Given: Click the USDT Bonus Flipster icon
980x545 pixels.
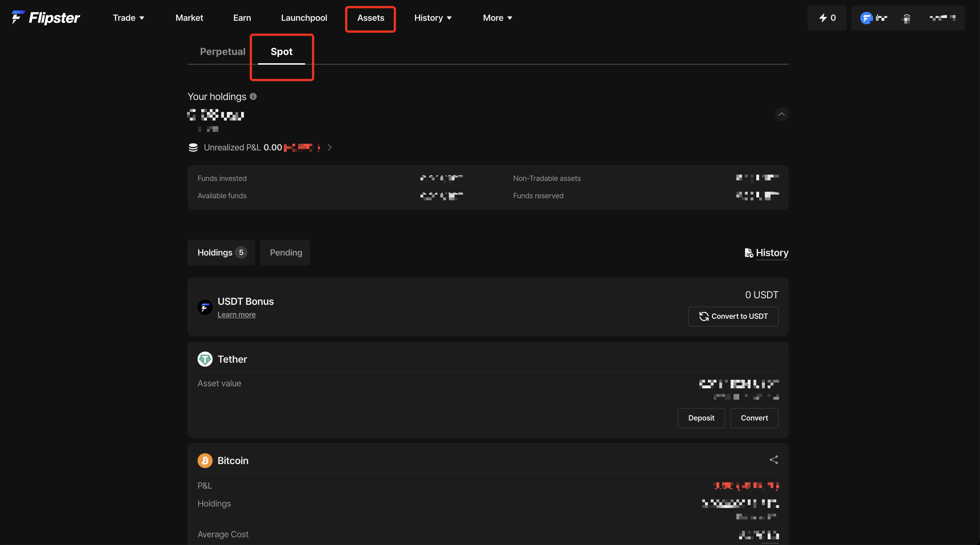Looking at the screenshot, I should (x=205, y=307).
